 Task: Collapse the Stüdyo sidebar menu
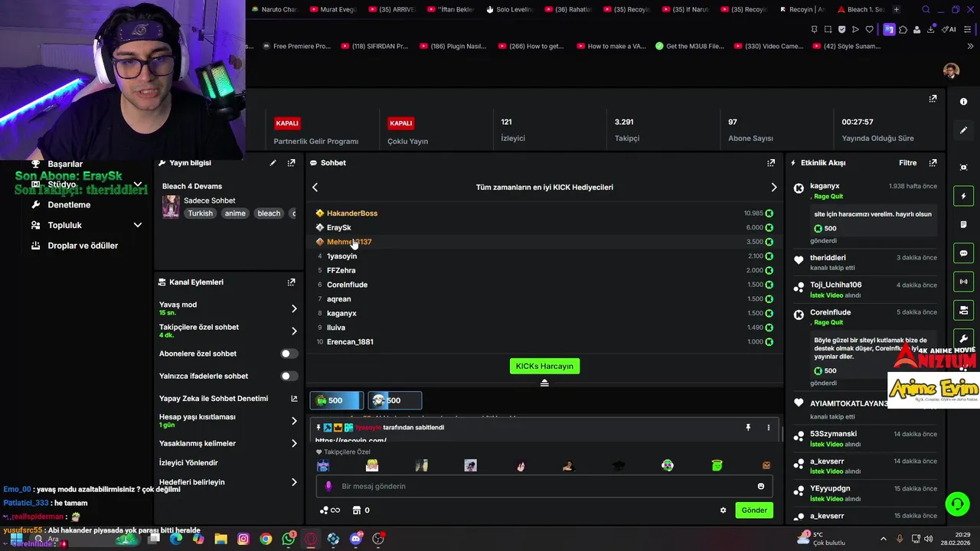pos(138,184)
